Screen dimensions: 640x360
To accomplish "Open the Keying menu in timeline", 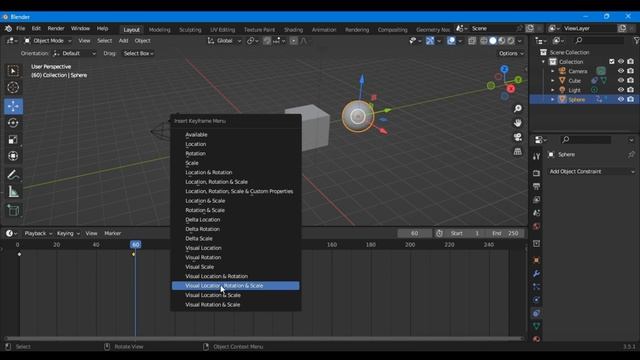I will click(68, 233).
